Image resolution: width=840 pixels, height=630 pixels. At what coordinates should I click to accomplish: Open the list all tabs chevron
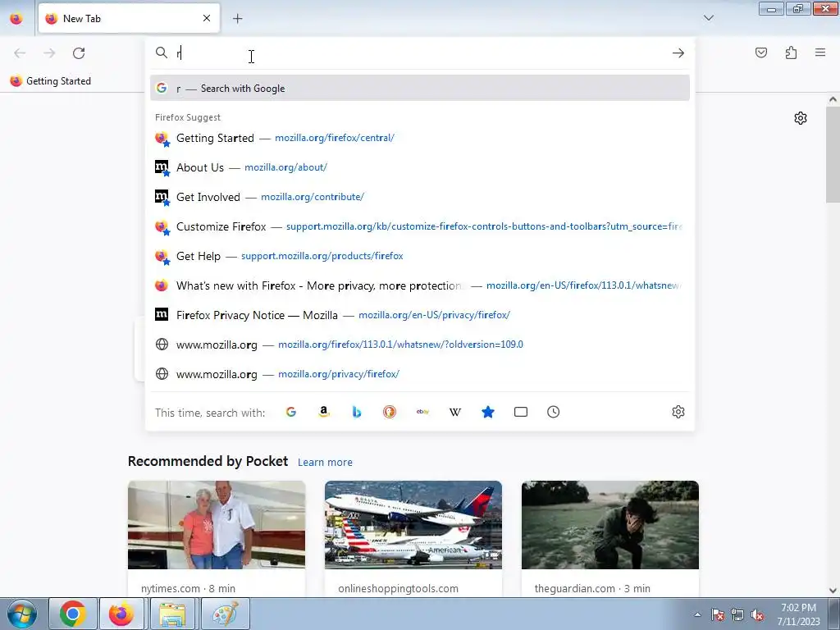pyautogui.click(x=709, y=18)
